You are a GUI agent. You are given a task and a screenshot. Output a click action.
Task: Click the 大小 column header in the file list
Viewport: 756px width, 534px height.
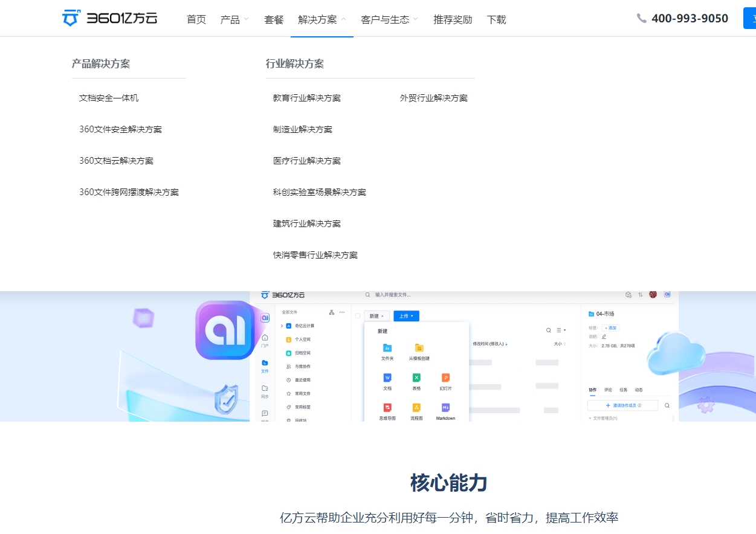pyautogui.click(x=560, y=344)
